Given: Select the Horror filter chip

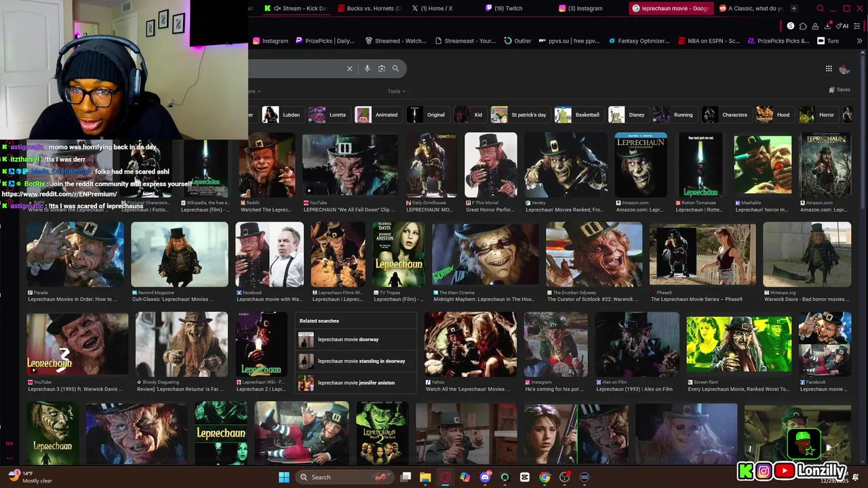Looking at the screenshot, I should pos(817,115).
